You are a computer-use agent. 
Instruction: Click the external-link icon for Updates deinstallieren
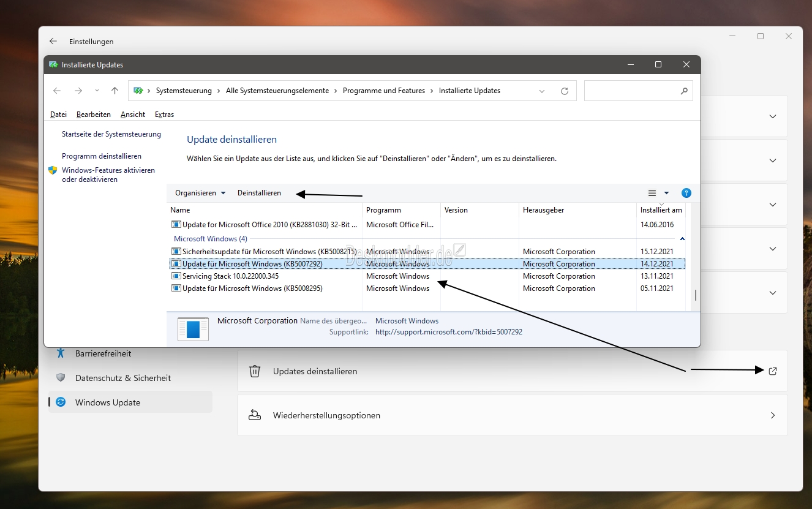pyautogui.click(x=773, y=371)
